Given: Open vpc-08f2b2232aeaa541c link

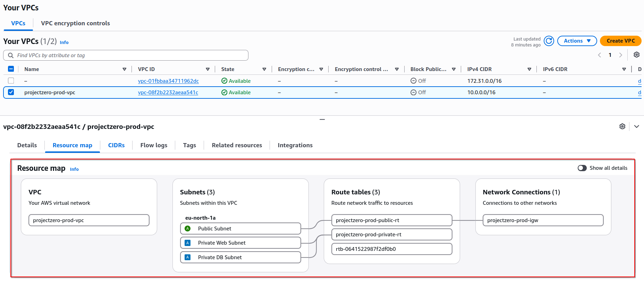Looking at the screenshot, I should tap(168, 93).
